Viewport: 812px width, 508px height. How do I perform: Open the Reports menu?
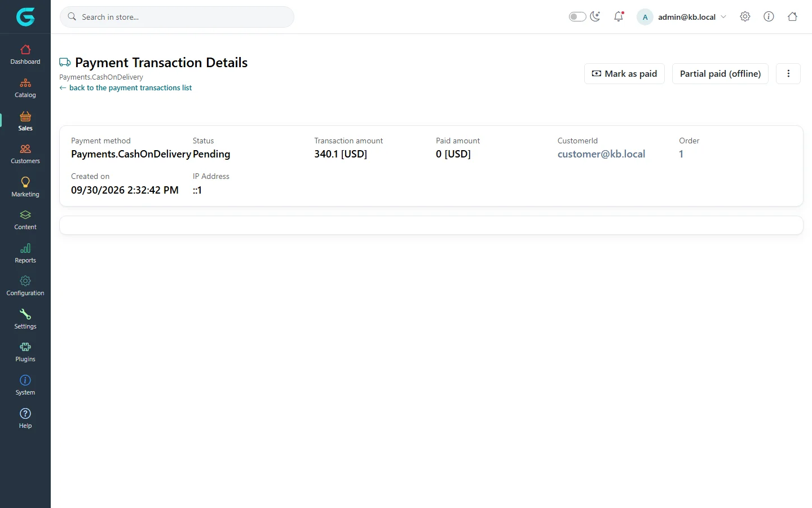click(x=25, y=253)
